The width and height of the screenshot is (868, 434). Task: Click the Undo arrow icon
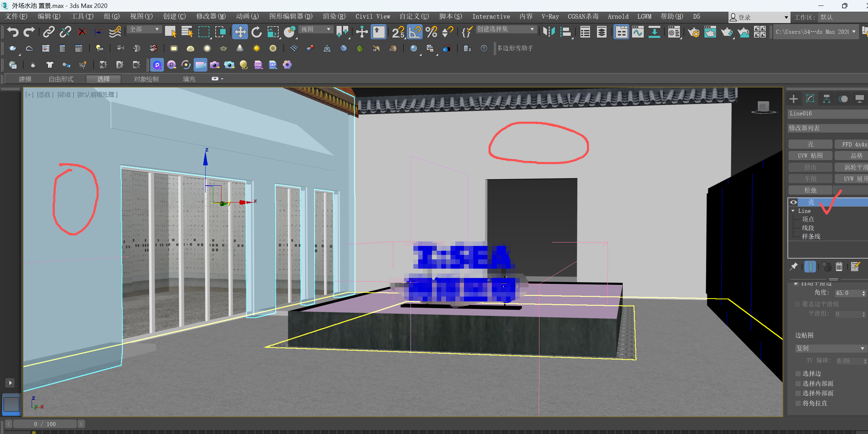click(13, 32)
